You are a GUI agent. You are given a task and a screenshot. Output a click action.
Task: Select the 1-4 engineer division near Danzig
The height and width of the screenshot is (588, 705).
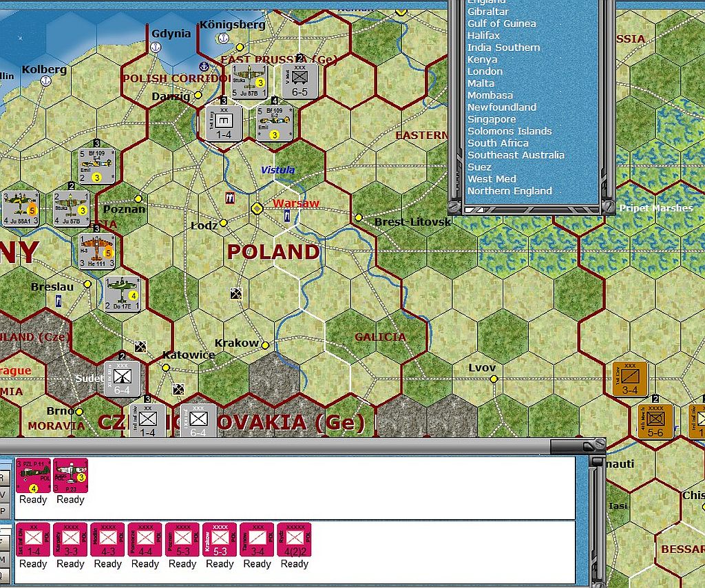coord(224,123)
